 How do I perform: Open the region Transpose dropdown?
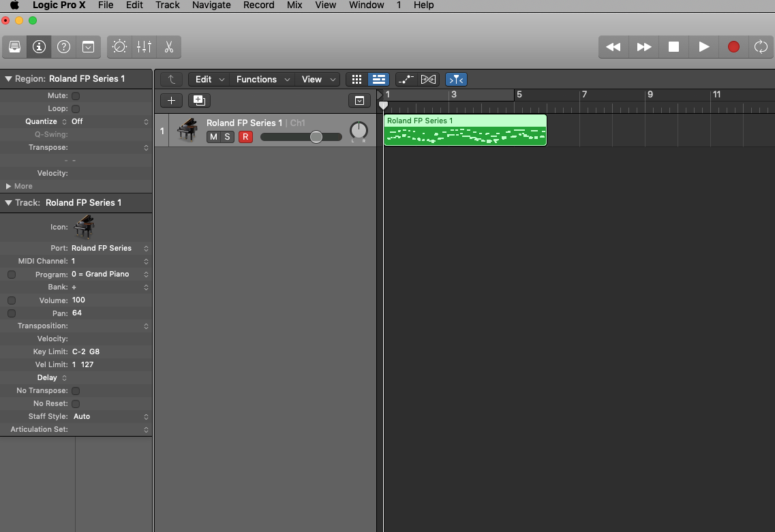(110, 147)
